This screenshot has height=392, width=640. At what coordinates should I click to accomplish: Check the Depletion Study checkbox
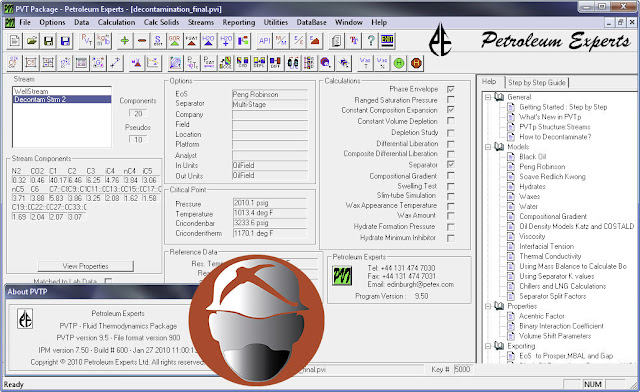pos(451,133)
